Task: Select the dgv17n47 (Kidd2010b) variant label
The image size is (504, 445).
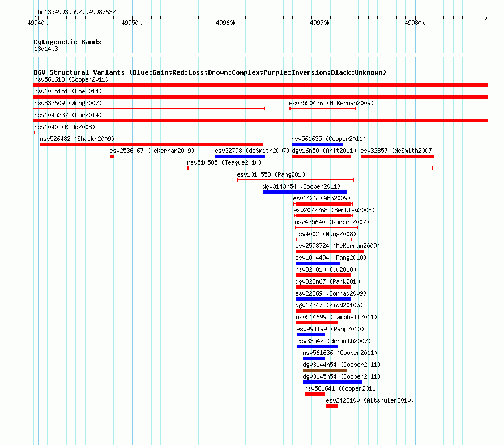Action: coord(329,305)
